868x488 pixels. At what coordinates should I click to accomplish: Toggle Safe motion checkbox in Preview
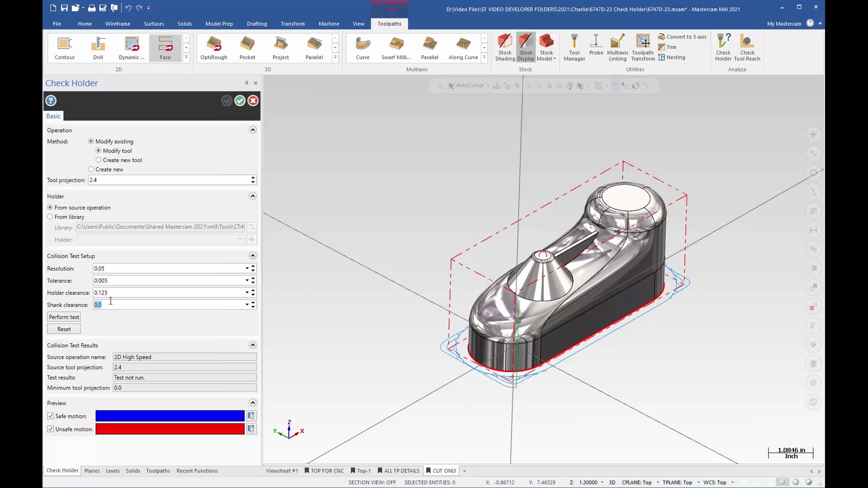click(x=51, y=415)
